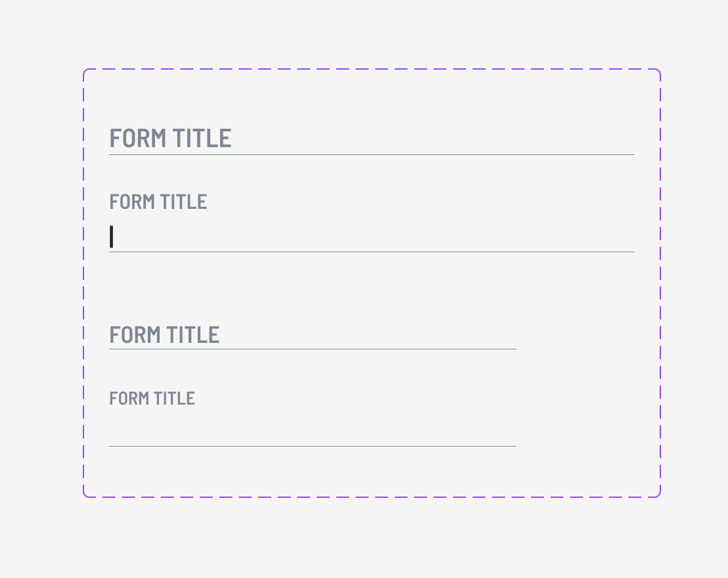The width and height of the screenshot is (728, 578).
Task: Focus the active input with the text cursor
Action: (371, 237)
